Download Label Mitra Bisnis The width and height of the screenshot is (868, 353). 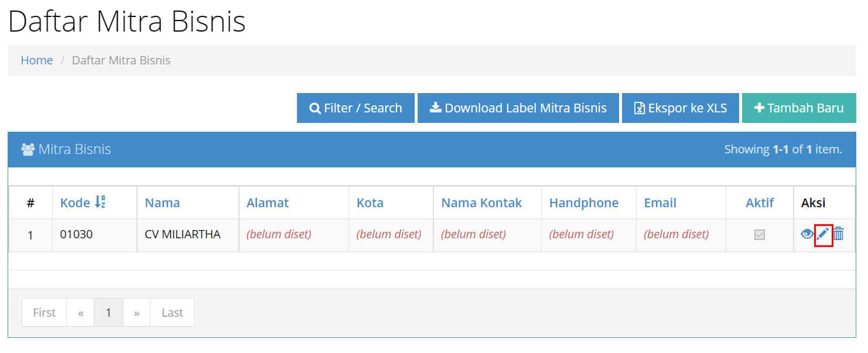(518, 108)
